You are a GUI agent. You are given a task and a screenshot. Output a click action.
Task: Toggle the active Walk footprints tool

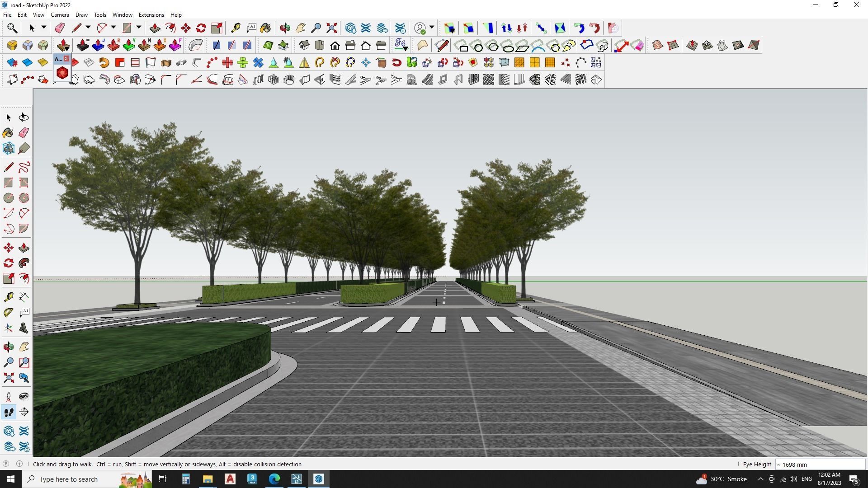[9, 412]
